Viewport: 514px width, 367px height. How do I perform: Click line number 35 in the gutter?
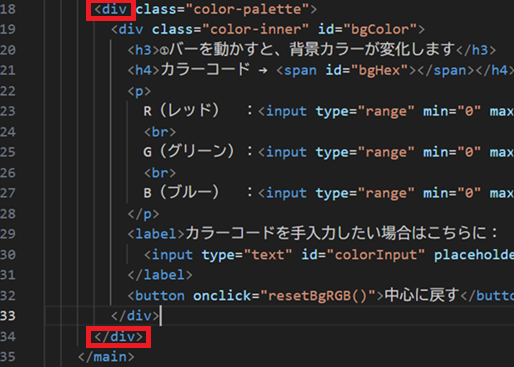point(8,357)
